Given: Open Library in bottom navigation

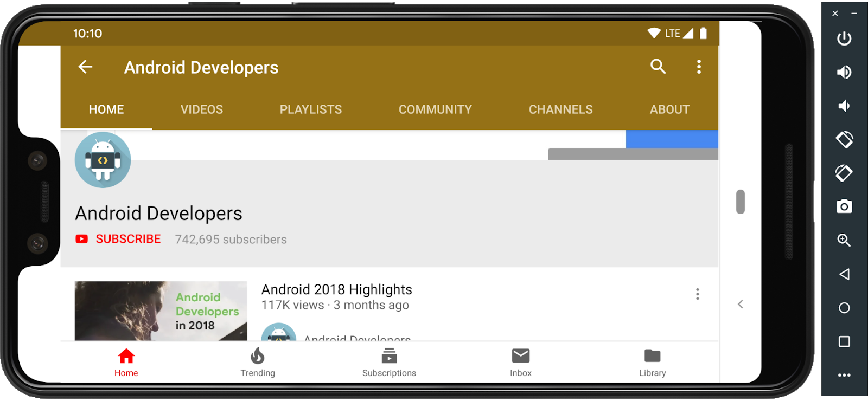Looking at the screenshot, I should 652,363.
